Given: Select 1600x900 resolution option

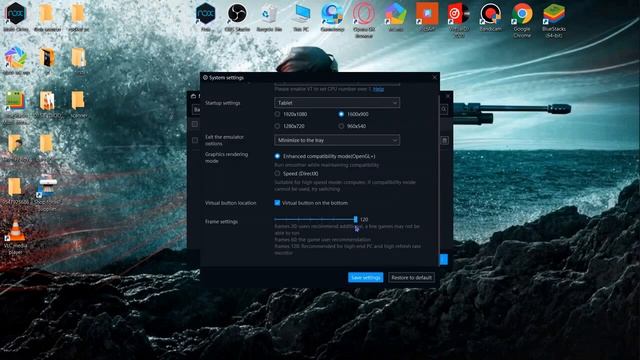Looking at the screenshot, I should (353, 114).
